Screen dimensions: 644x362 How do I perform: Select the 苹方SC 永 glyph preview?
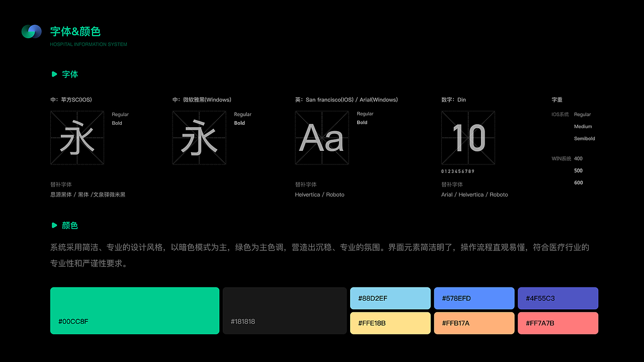(x=77, y=138)
